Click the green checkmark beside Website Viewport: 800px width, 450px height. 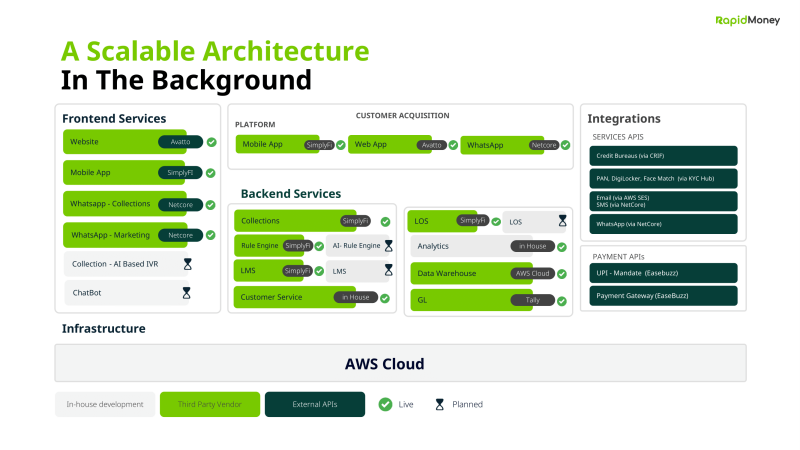[212, 142]
